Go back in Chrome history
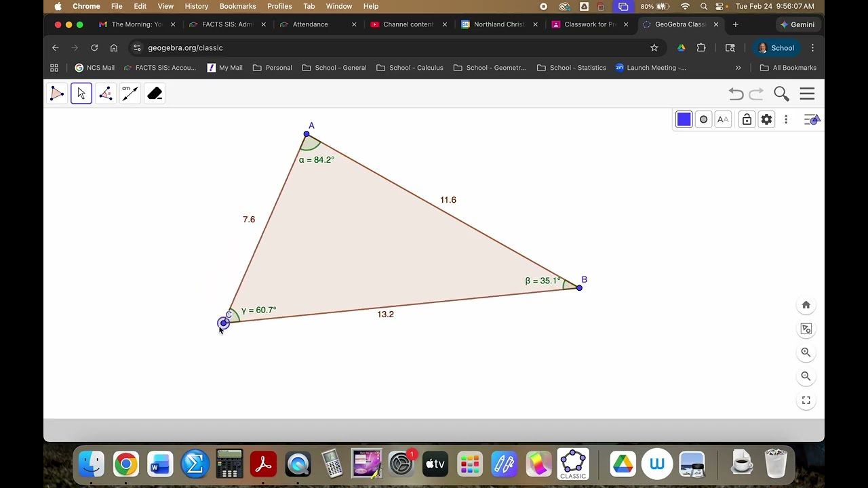The width and height of the screenshot is (868, 488). coord(56,48)
